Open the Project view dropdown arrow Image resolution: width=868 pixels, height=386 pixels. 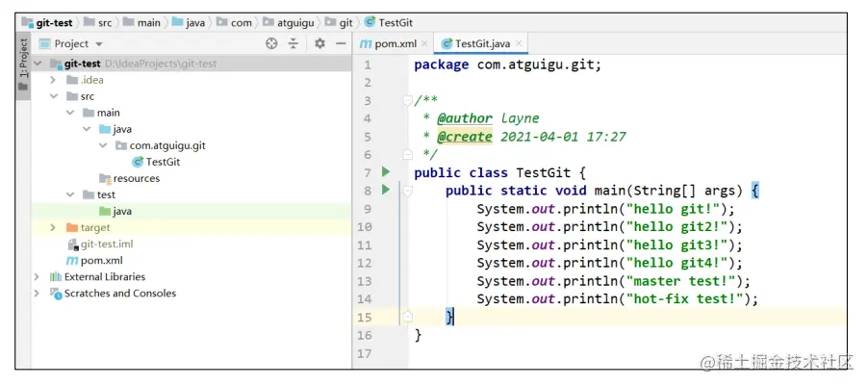pyautogui.click(x=99, y=44)
